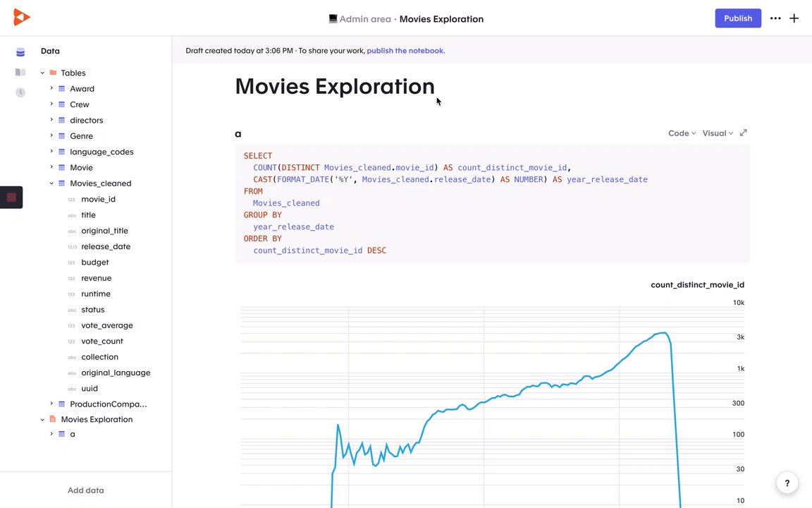The height and width of the screenshot is (508, 812).
Task: Select the vote_average column
Action: (107, 325)
